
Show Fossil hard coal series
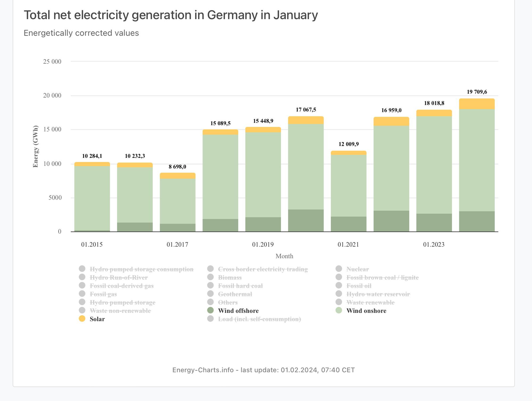(235, 286)
